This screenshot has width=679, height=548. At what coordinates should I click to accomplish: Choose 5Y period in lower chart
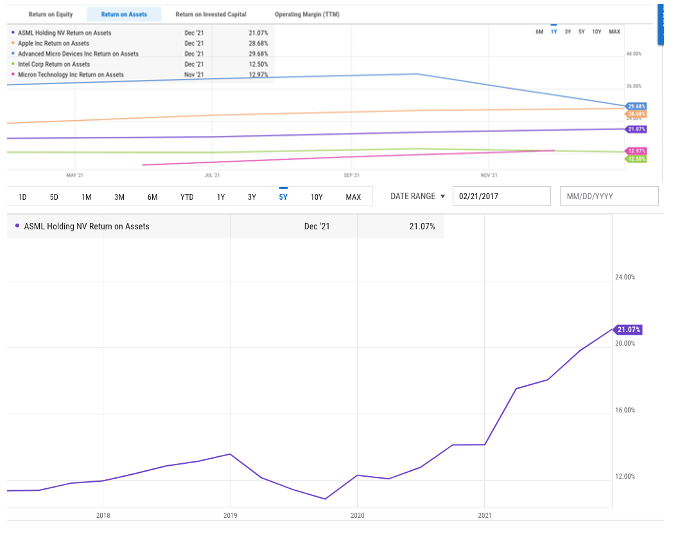pos(283,197)
